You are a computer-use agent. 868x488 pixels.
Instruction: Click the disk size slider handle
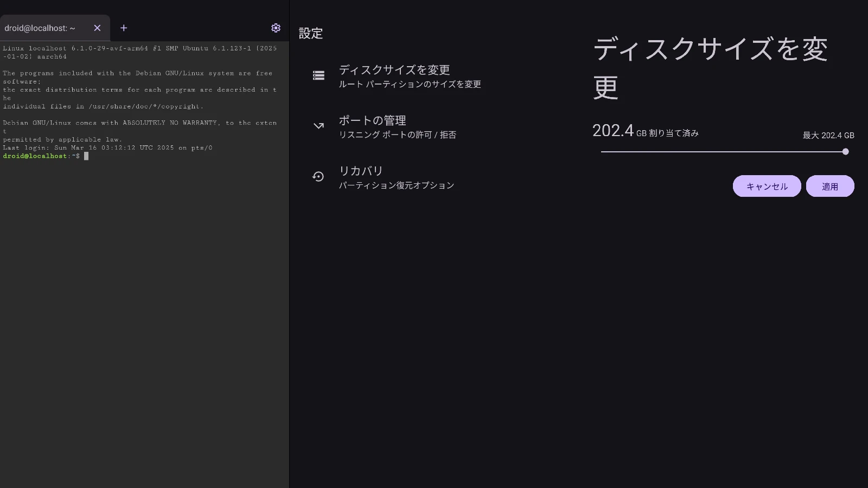point(845,152)
